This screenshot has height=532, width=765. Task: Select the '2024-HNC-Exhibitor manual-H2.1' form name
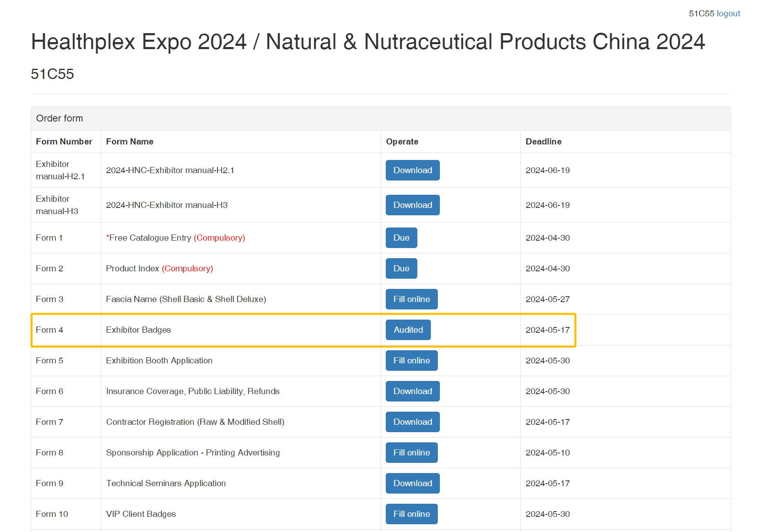(x=170, y=170)
